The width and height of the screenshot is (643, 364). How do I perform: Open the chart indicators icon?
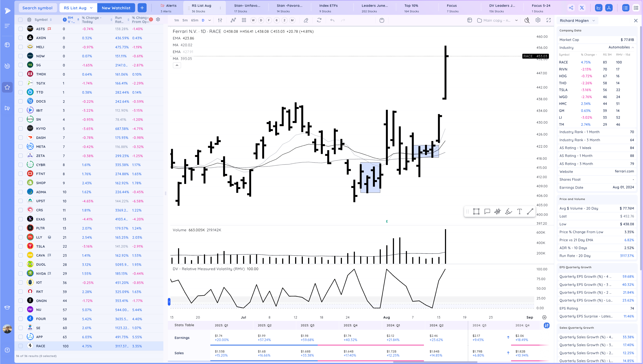233,20
